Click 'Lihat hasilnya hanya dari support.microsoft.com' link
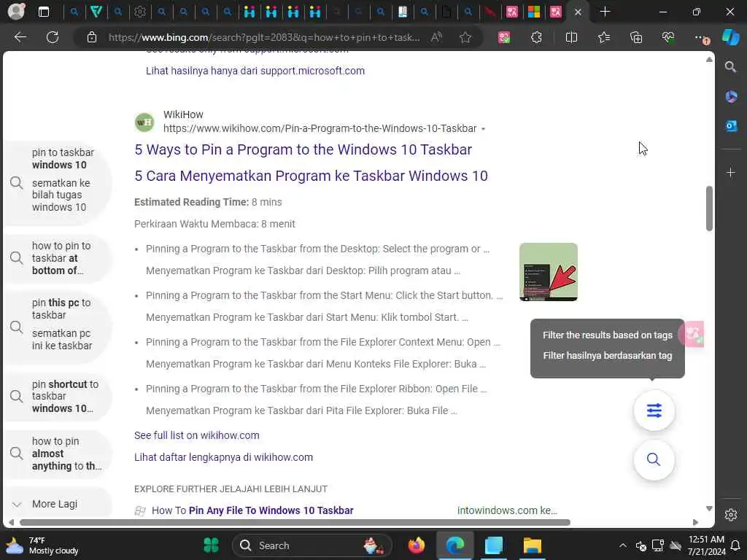 255,71
